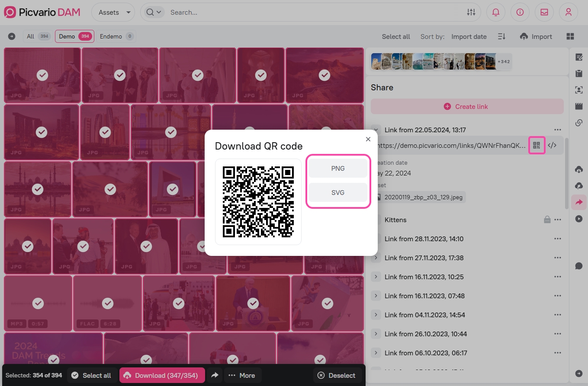
Task: Uncheck the mosque reflection asset in third row
Action: 38,189
